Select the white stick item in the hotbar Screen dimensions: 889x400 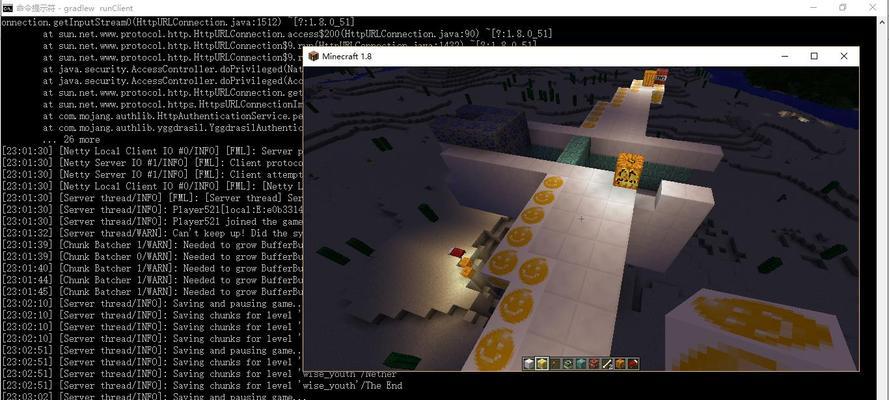point(607,364)
